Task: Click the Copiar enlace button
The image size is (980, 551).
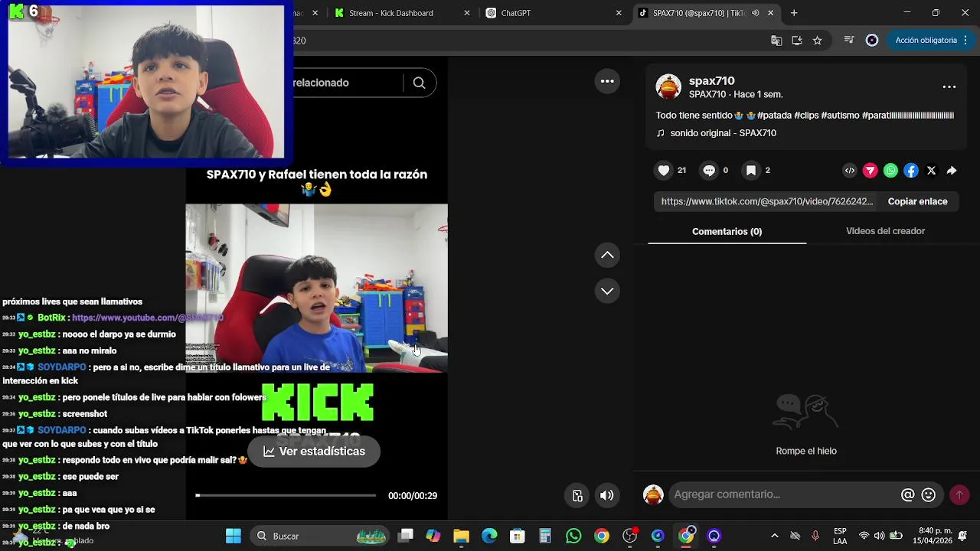Action: [x=917, y=201]
